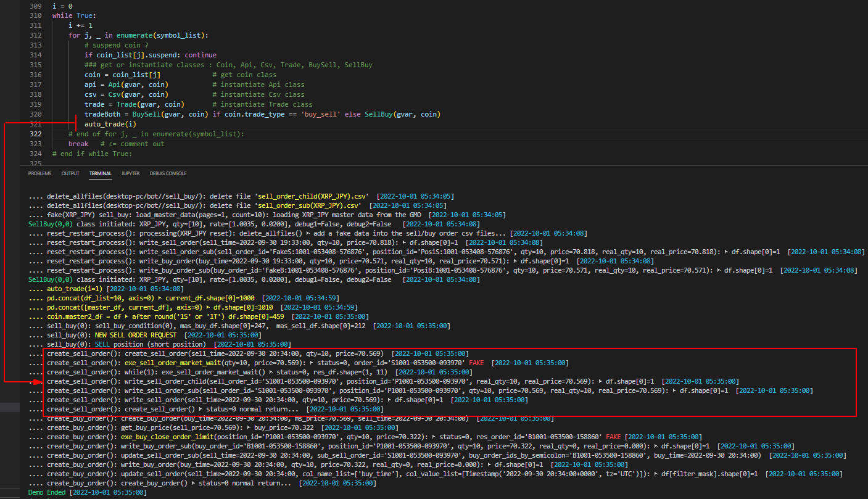
Task: Open the PROBLEMS panel tab
Action: 39,173
